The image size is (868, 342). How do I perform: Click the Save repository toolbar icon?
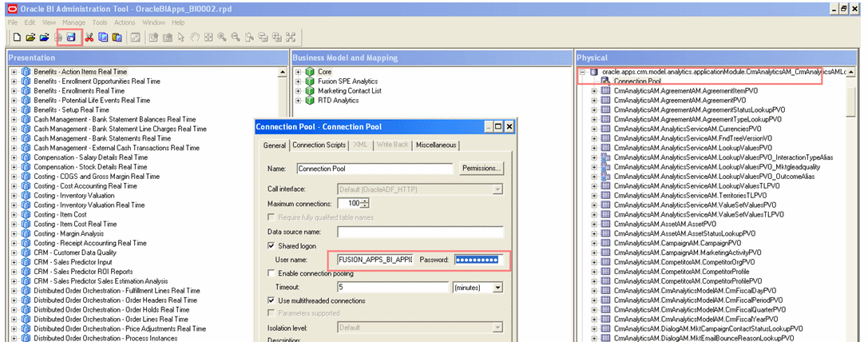click(x=71, y=37)
